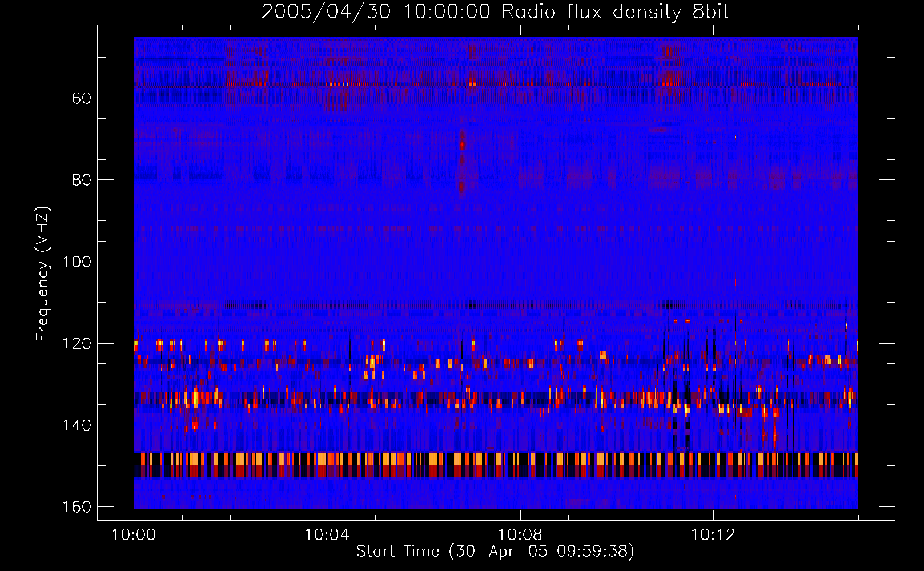Viewport: 924px width, 571px height.
Task: Click the '160' frequency tick label
Action: tap(77, 507)
